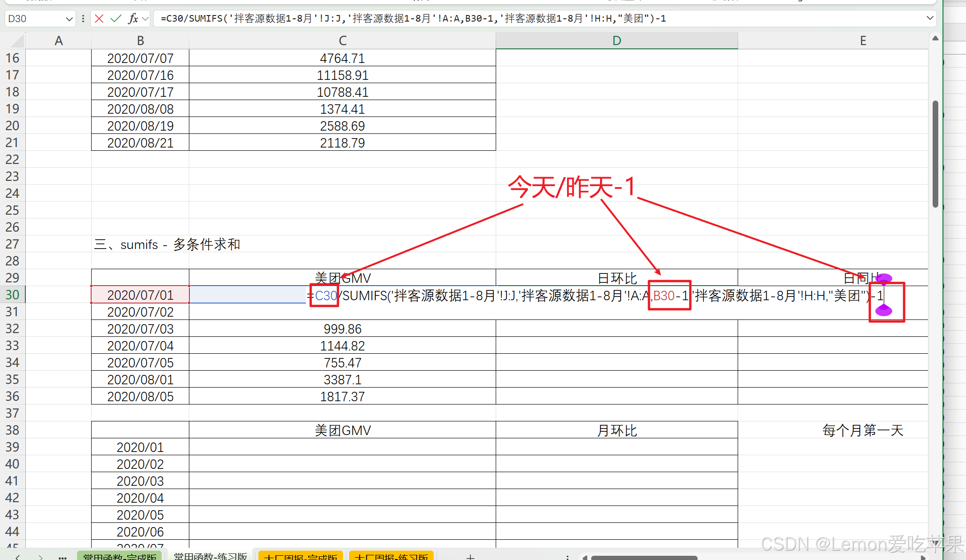This screenshot has height=560, width=966.
Task: Click the 每个月第一天 cell
Action: coord(863,430)
